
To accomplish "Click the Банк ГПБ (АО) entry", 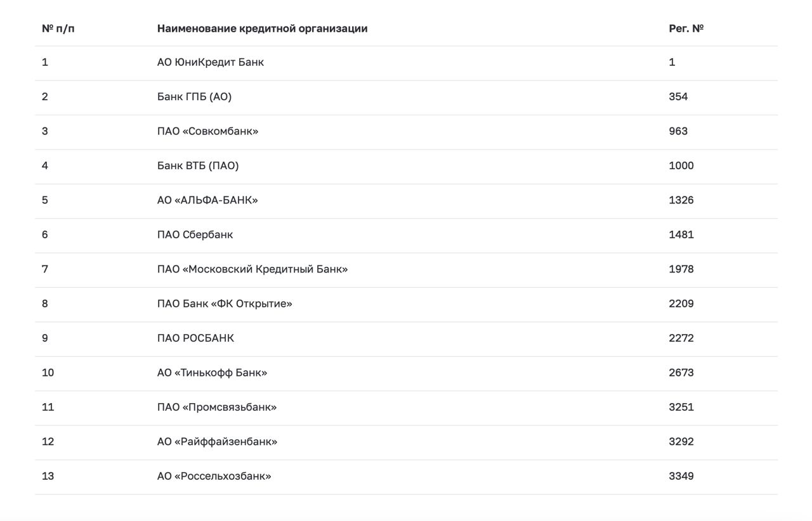I will (194, 97).
